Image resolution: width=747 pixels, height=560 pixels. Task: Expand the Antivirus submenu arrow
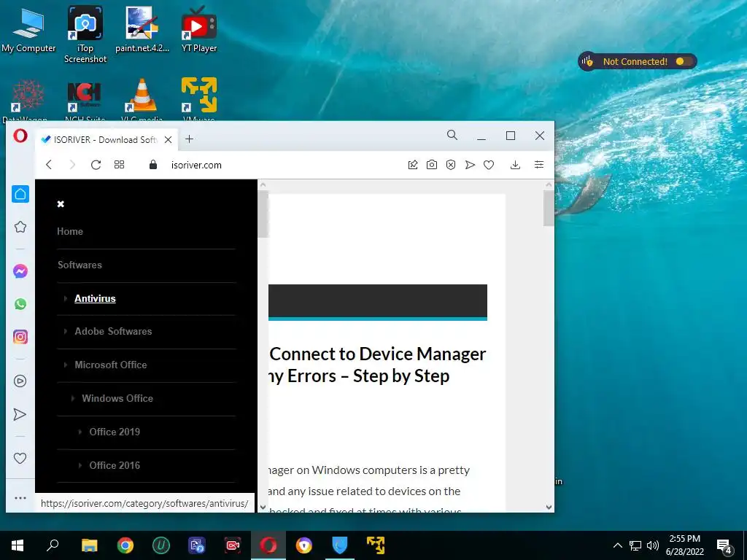(66, 298)
